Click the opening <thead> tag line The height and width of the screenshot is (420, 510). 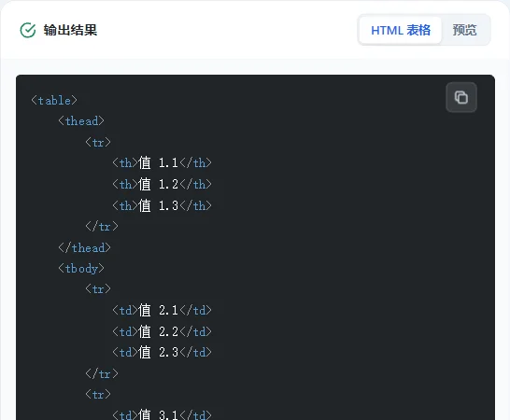tap(81, 121)
